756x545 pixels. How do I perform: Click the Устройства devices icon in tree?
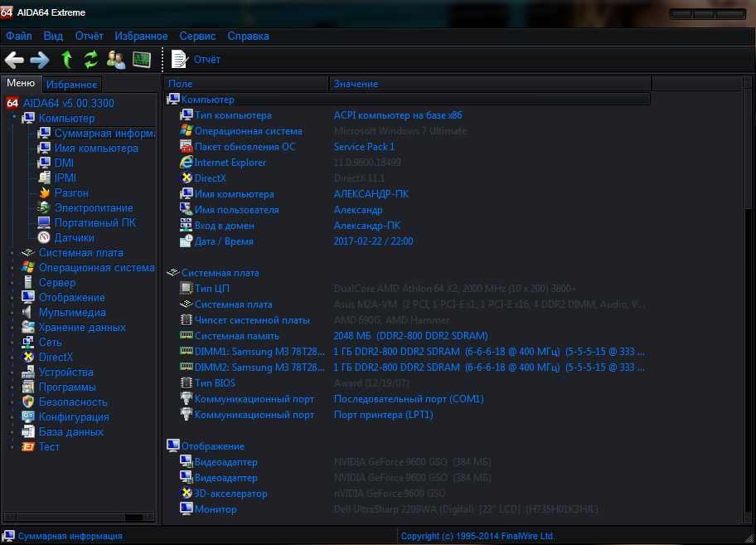(x=28, y=372)
